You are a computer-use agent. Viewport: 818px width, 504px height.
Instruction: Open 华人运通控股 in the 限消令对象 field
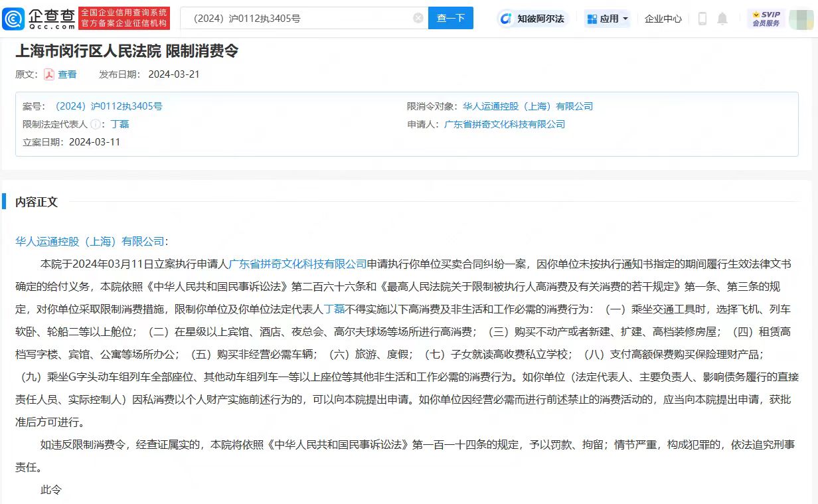point(528,106)
